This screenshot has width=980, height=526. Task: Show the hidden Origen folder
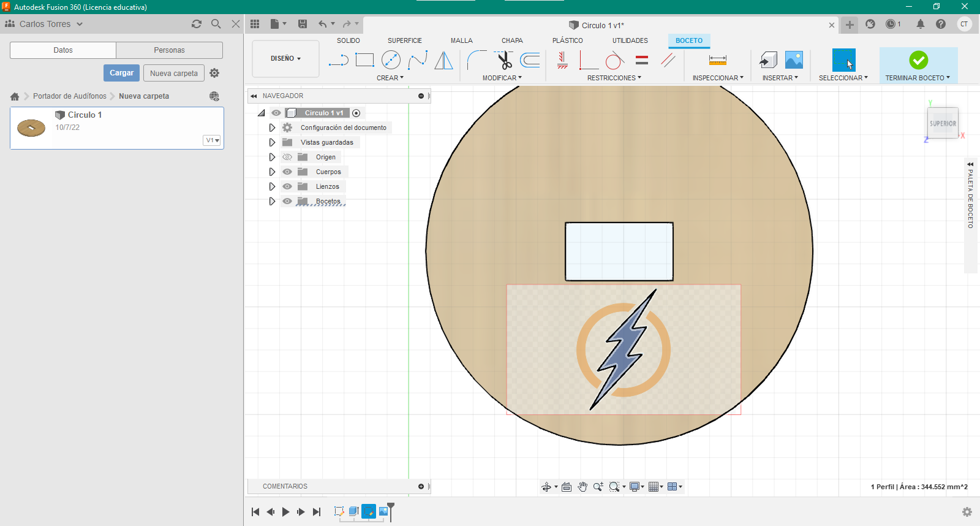(x=287, y=157)
